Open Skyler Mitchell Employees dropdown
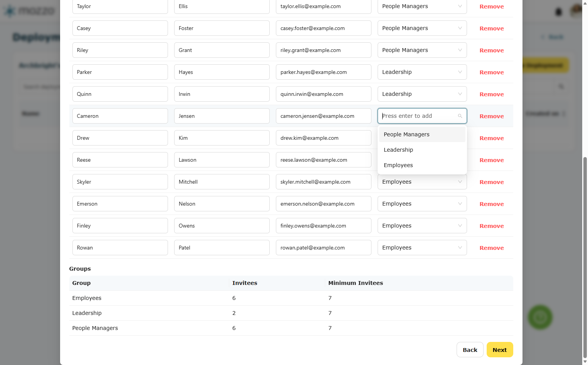The height and width of the screenshot is (365, 588). pos(422,182)
